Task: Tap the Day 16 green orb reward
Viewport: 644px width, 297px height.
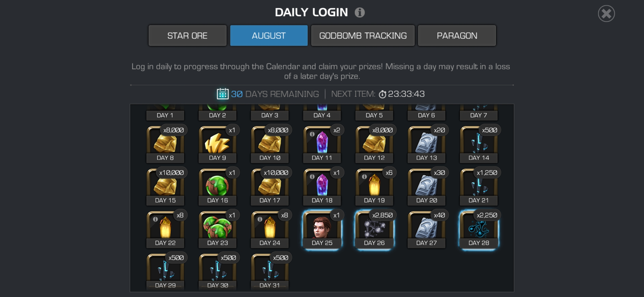Action: [x=217, y=187]
